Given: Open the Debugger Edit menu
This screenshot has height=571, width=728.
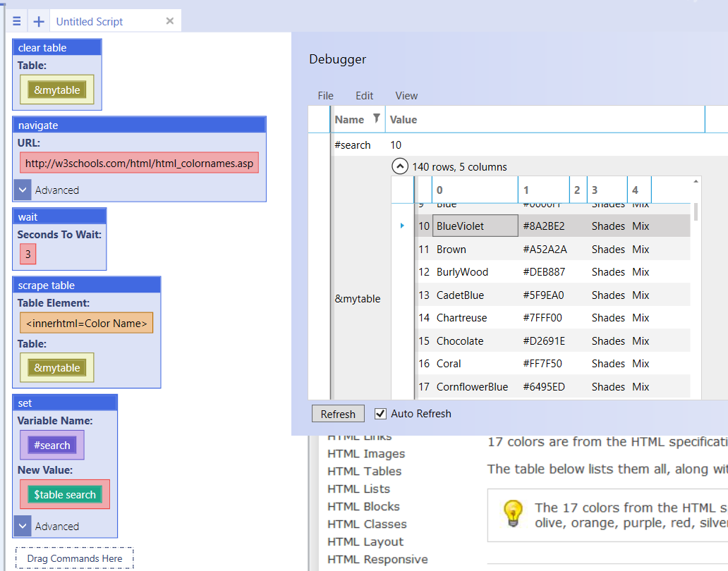Looking at the screenshot, I should (x=365, y=96).
